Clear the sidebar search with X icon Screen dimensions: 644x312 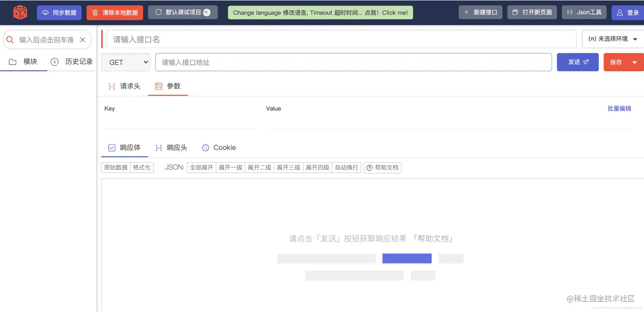[x=83, y=40]
